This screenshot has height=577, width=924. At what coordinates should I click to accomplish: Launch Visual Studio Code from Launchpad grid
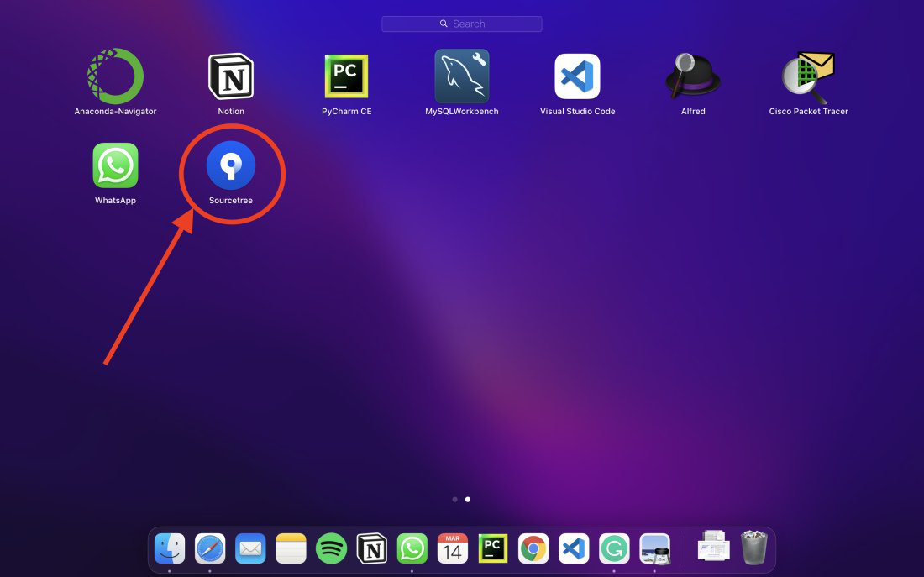pos(578,76)
